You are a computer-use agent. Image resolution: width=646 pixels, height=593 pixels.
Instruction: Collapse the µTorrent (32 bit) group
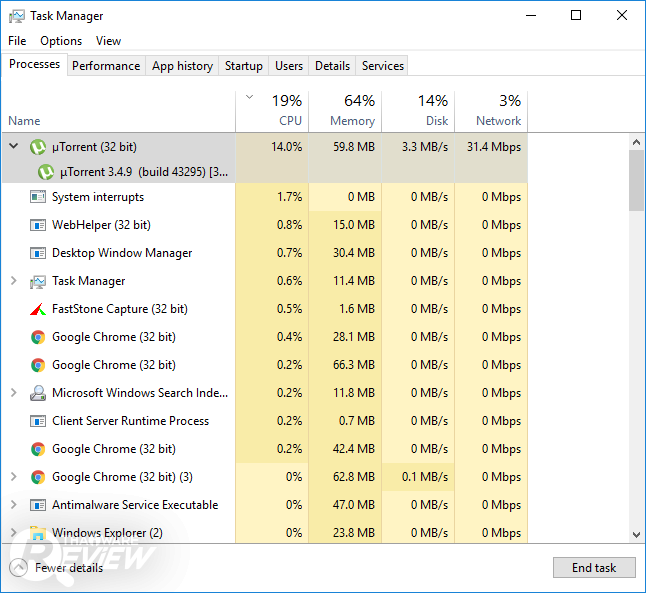(x=14, y=146)
